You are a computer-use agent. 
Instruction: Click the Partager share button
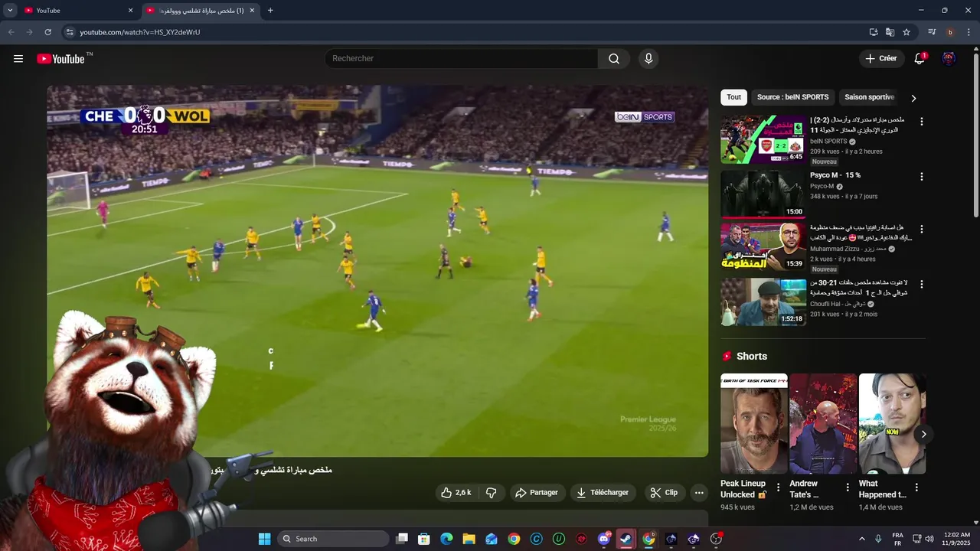pos(537,493)
